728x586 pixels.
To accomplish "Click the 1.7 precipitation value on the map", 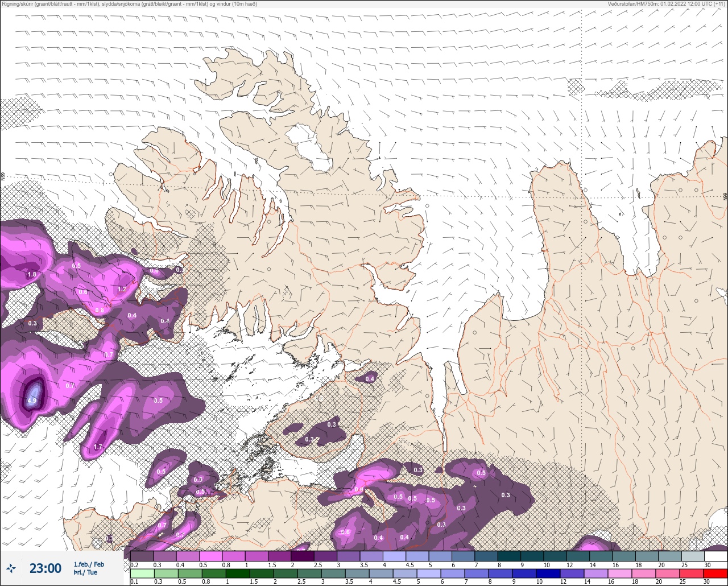I will tap(98, 447).
